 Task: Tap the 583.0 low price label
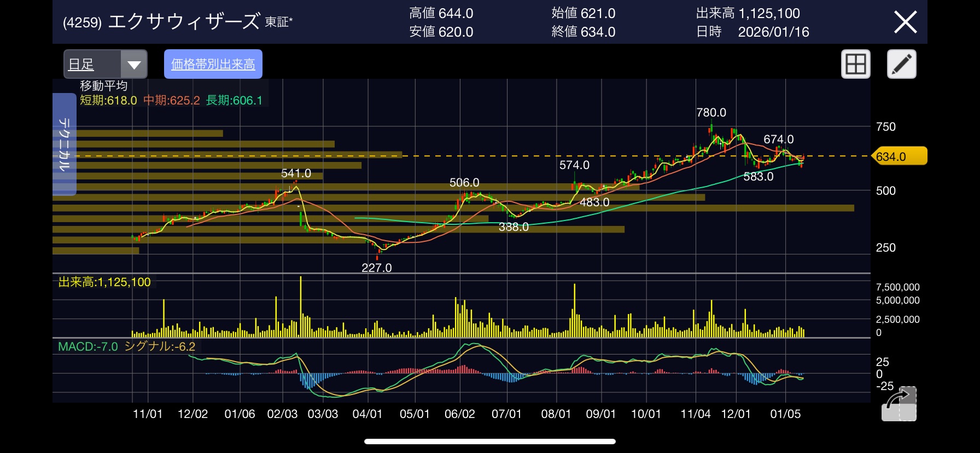[x=758, y=177]
